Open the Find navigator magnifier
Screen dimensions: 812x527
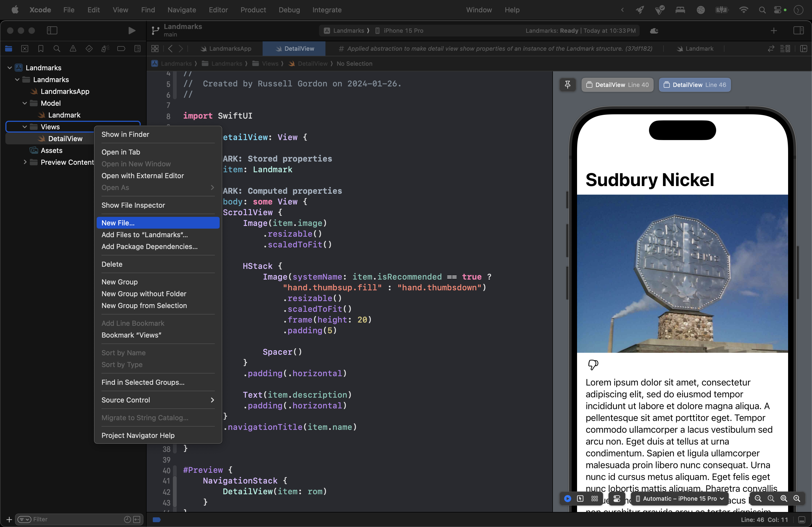(x=57, y=48)
